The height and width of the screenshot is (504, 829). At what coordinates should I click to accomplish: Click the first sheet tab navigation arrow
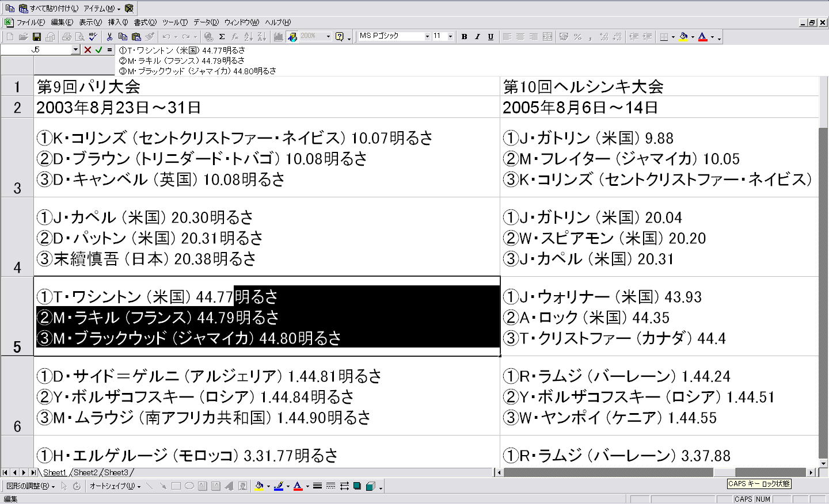click(x=5, y=472)
